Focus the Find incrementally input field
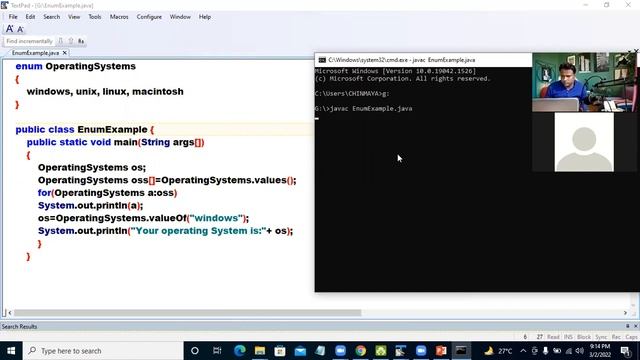 pos(29,41)
